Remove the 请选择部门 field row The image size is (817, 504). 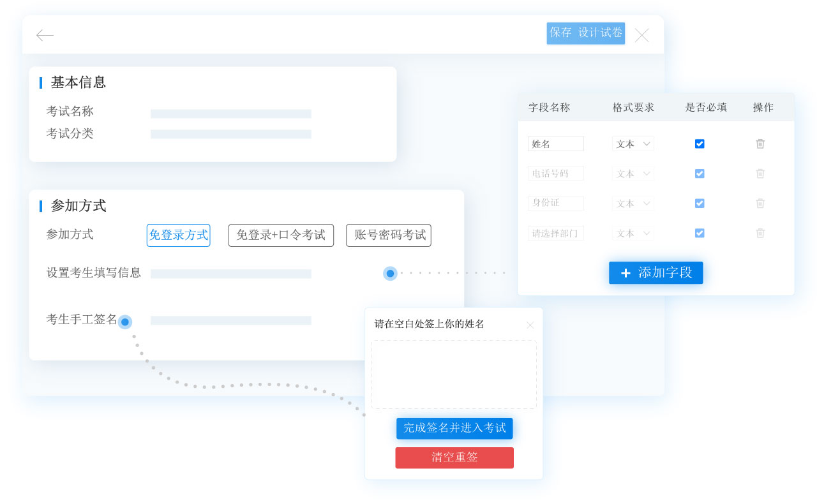pos(760,233)
